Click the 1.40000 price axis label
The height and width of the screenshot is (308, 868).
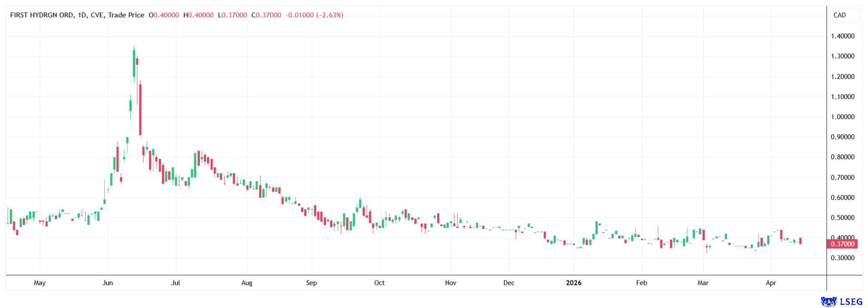(x=843, y=36)
